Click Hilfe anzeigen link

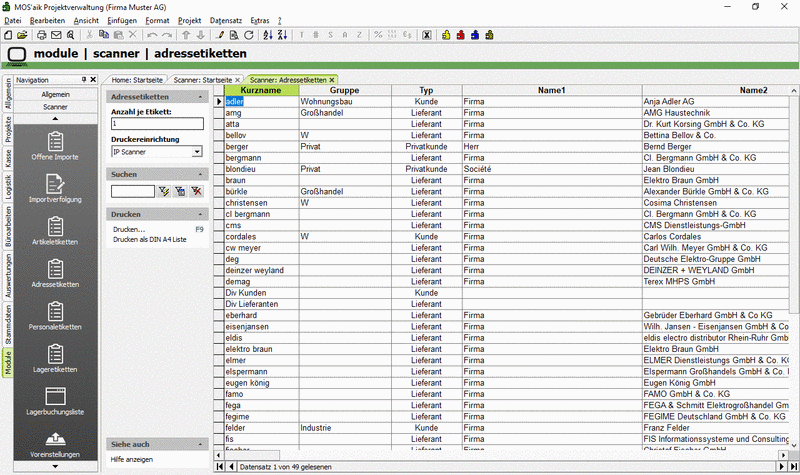tap(132, 459)
